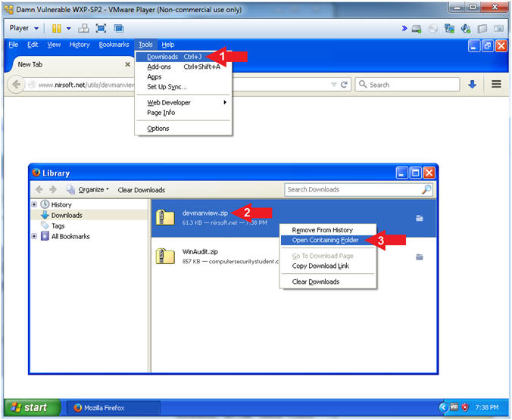Open the Organize dropdown in Library
Viewport: 512px width, 420px height.
pyautogui.click(x=88, y=190)
